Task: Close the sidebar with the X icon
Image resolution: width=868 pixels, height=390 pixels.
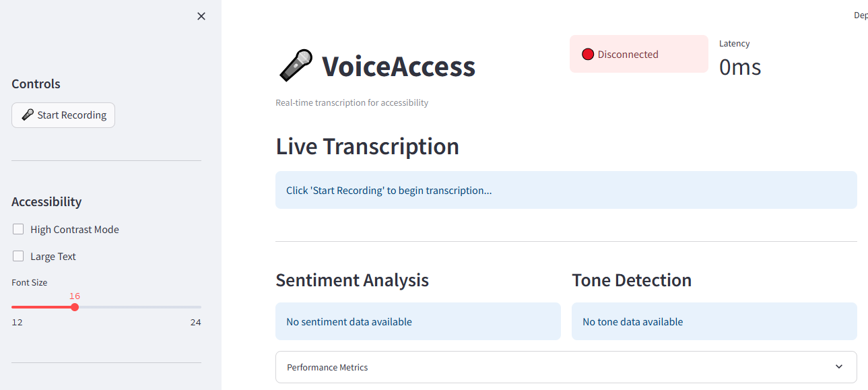Action: click(201, 16)
